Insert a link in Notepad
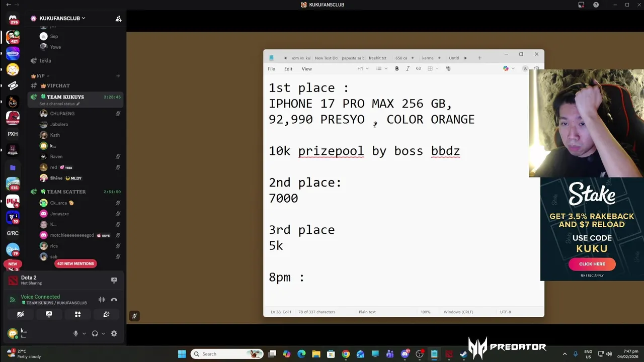The height and width of the screenshot is (362, 644). [418, 68]
